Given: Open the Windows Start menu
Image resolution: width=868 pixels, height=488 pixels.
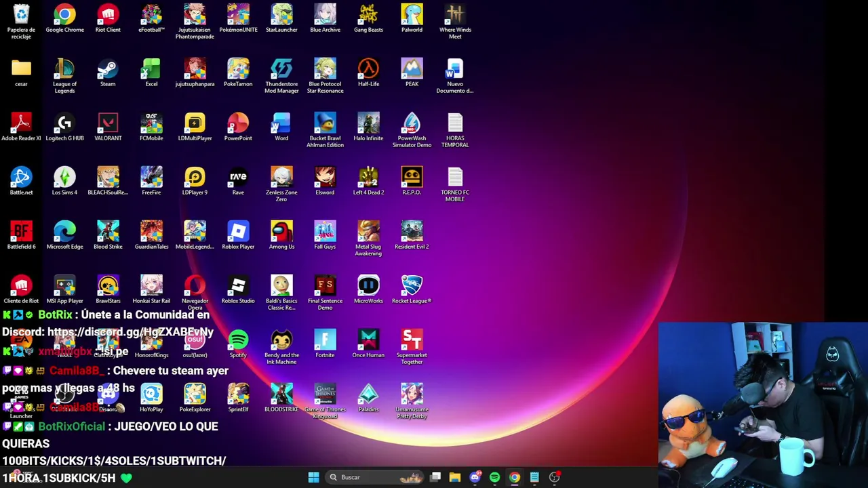Looking at the screenshot, I should coord(313,477).
